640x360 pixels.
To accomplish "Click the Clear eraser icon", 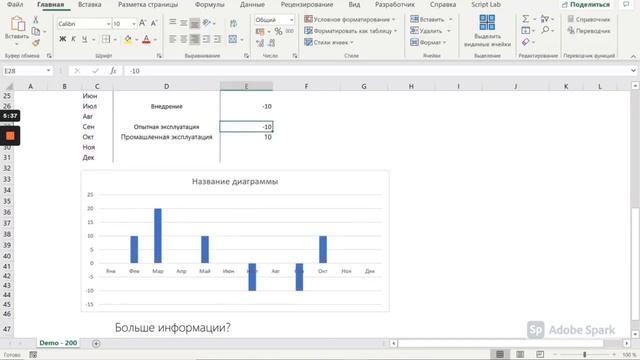I will point(526,42).
